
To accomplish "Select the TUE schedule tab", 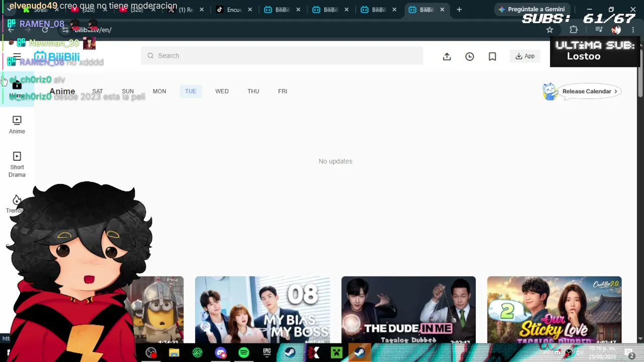I will (x=191, y=92).
